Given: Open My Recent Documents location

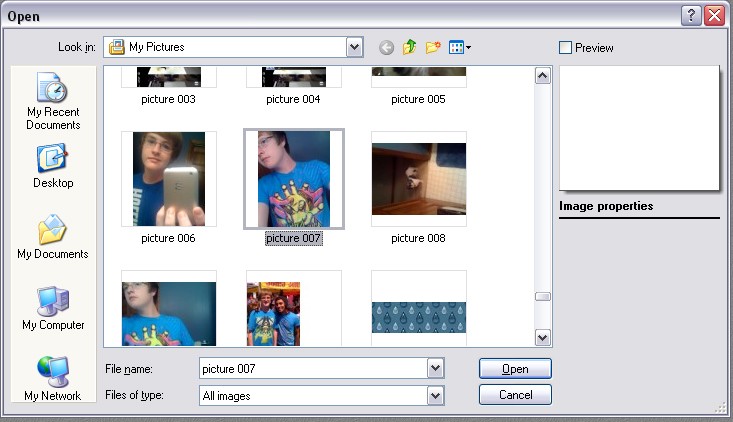Looking at the screenshot, I should point(53,101).
